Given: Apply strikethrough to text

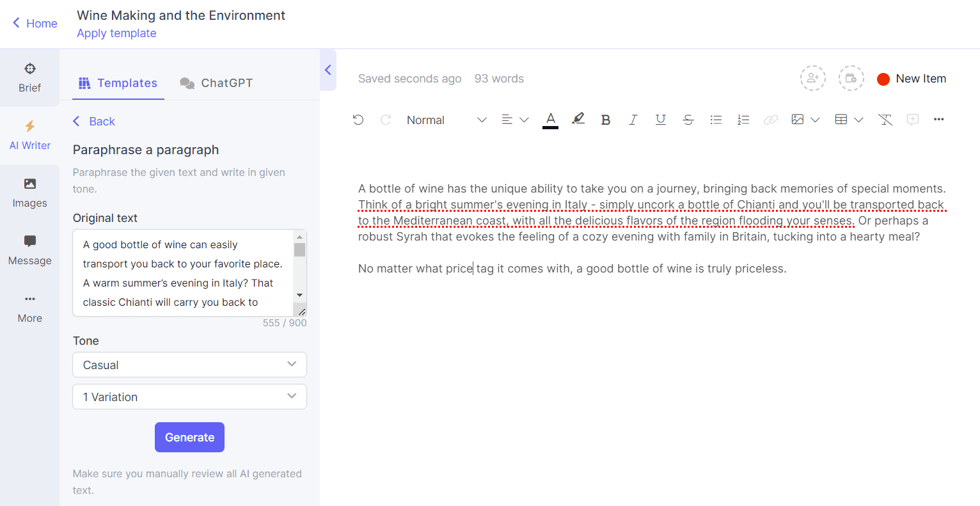Looking at the screenshot, I should pyautogui.click(x=688, y=120).
